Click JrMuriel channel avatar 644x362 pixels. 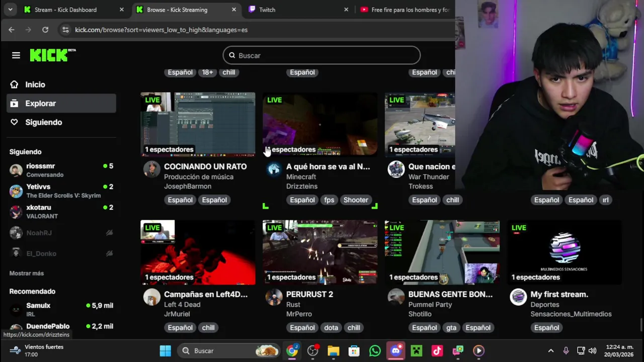point(151,297)
